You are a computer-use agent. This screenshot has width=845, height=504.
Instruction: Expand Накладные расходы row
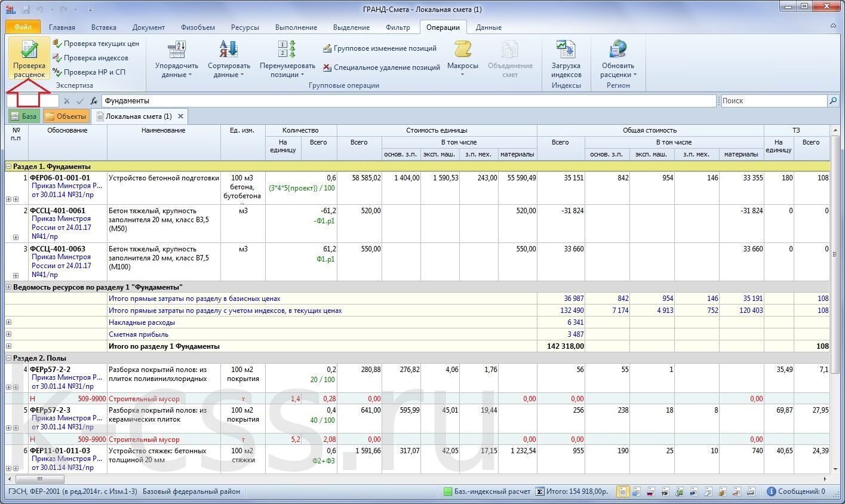tap(8, 322)
